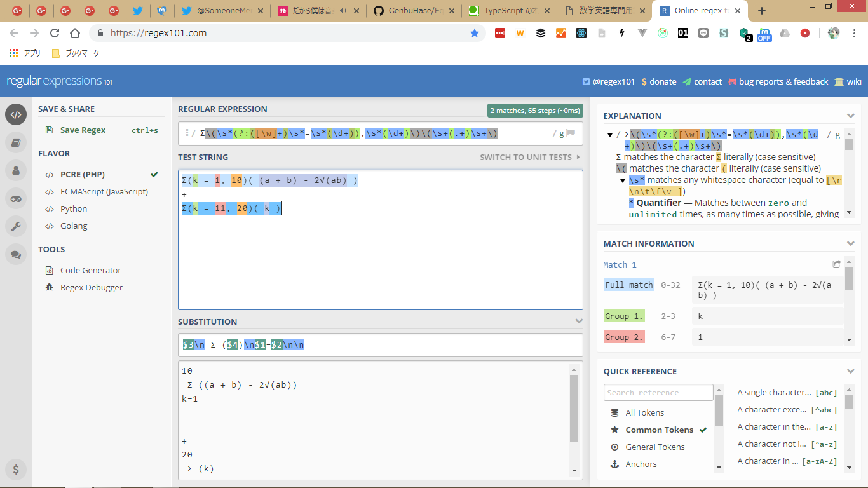Screen dimensions: 868x488
Task: Collapse the Quick Reference panel chevron
Action: pos(850,372)
